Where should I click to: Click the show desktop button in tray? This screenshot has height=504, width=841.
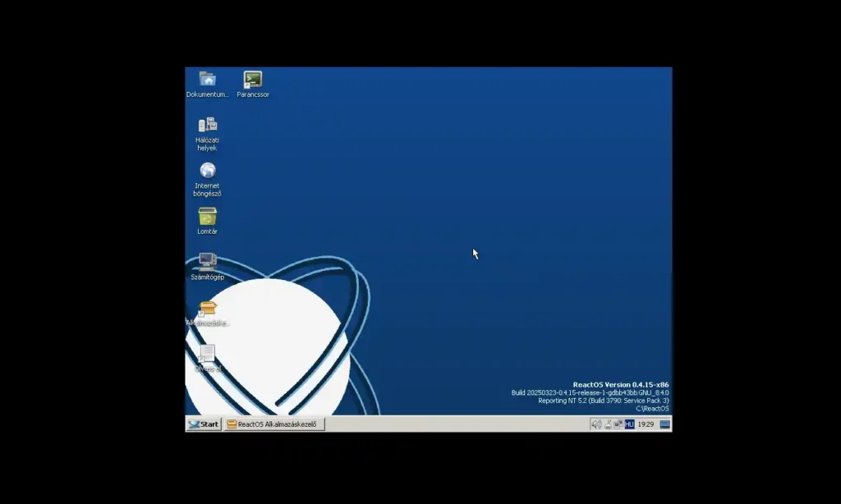click(665, 424)
